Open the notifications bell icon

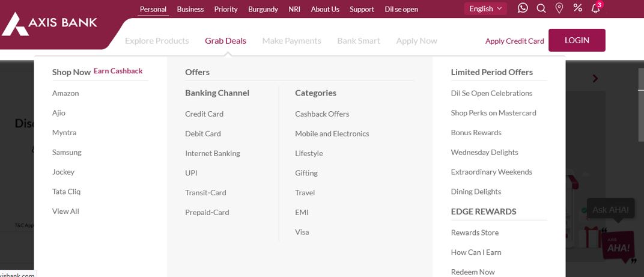tap(595, 8)
